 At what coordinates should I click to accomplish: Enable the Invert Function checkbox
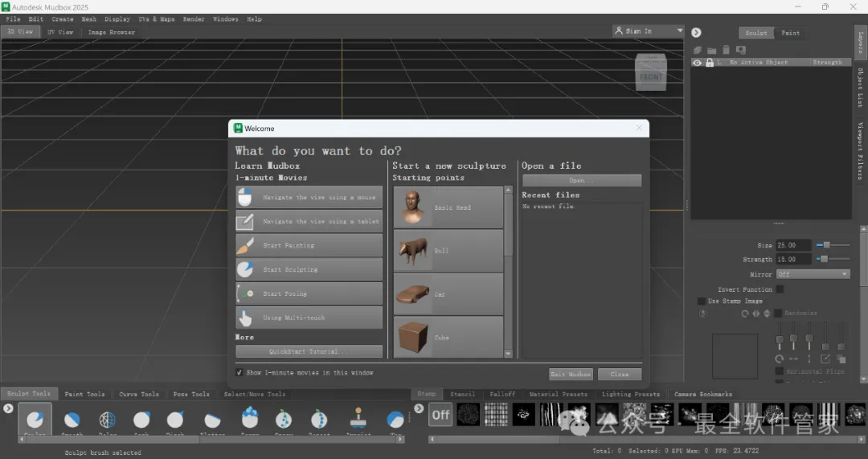[x=780, y=289]
